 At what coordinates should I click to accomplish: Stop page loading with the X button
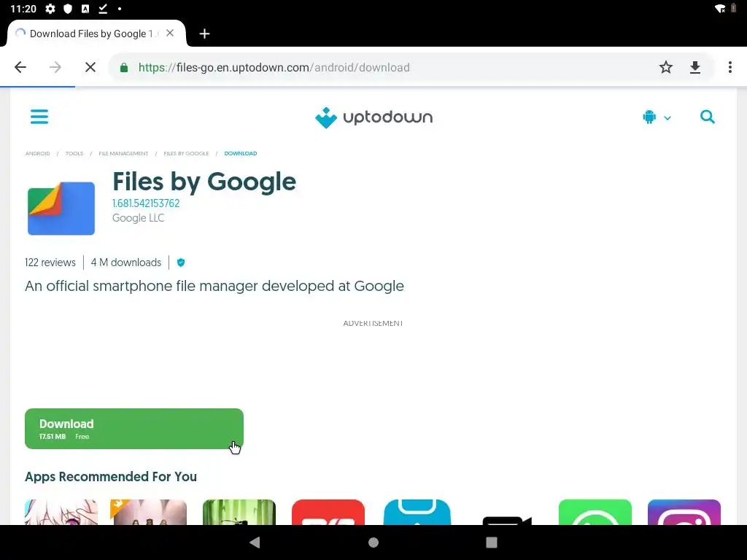90,67
